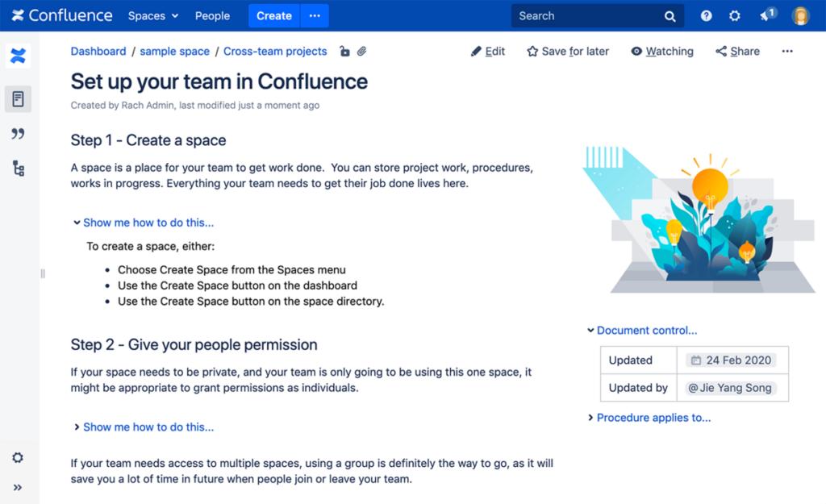Click the attachments paperclip icon
Image resolution: width=826 pixels, height=504 pixels.
tap(362, 52)
